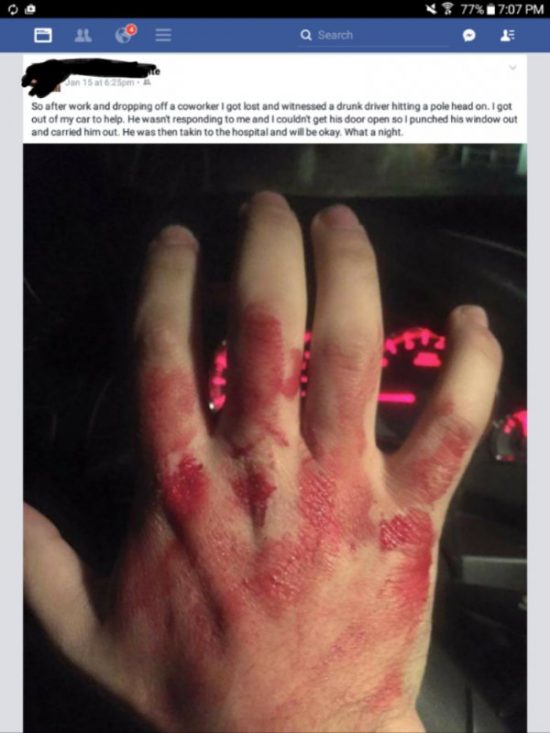The height and width of the screenshot is (733, 550).
Task: Click the Search field
Action: (374, 36)
